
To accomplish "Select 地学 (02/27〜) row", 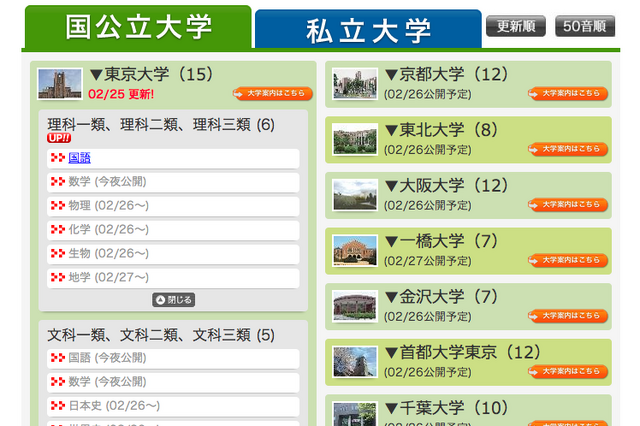I will tap(173, 278).
